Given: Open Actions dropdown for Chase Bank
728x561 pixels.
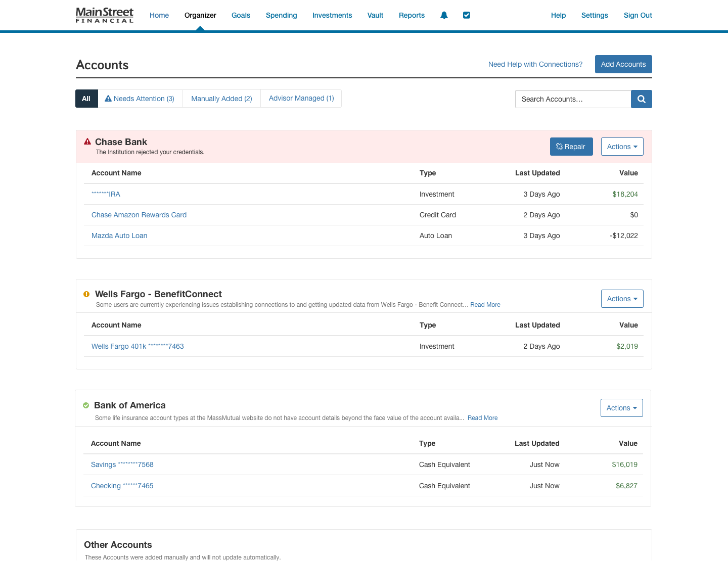Looking at the screenshot, I should [622, 147].
